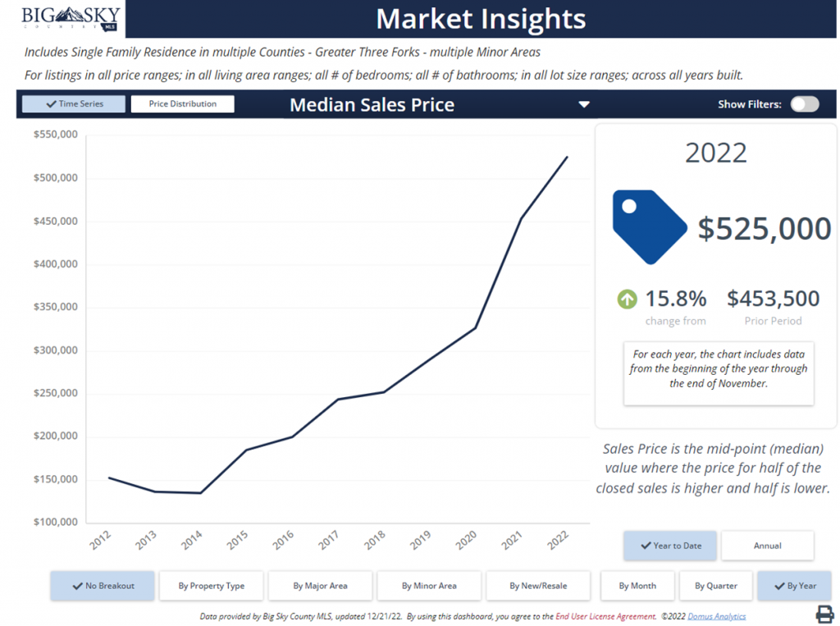The image size is (840, 626).
Task: Break out data By New/Resale
Action: click(537, 586)
